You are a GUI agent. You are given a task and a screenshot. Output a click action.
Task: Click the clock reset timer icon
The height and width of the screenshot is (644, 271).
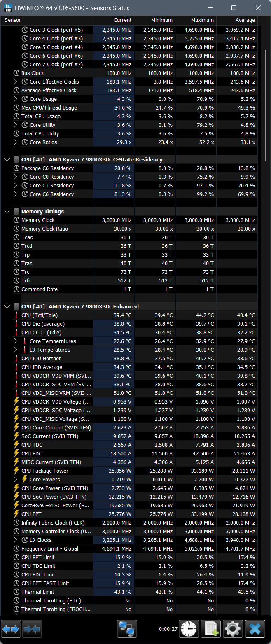189,629
